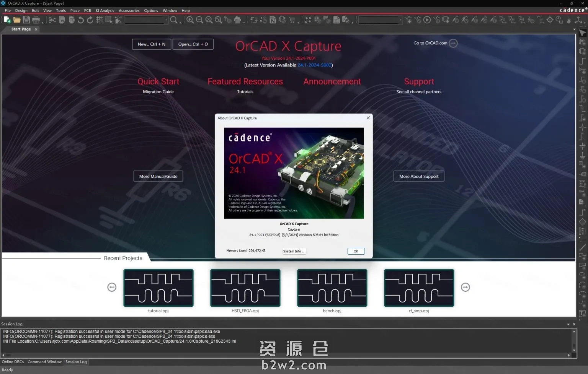Click the Zoom In magnifier icon

coord(190,20)
